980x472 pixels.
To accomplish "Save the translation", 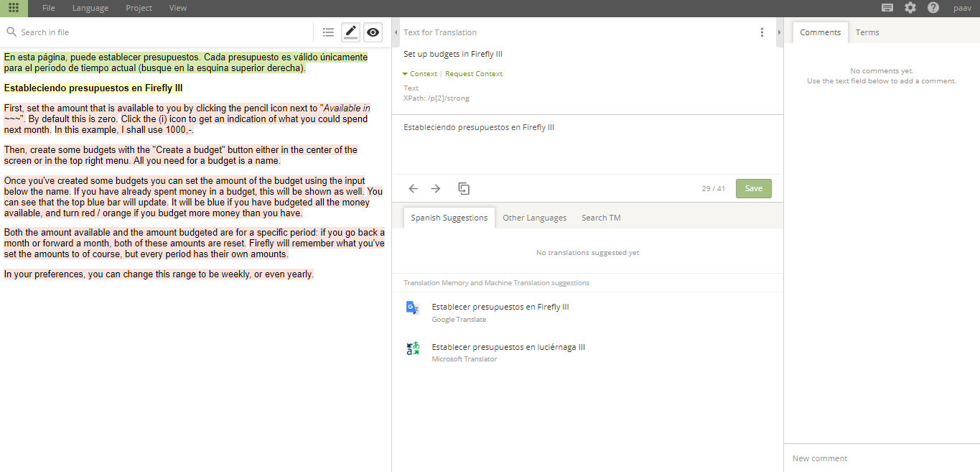I will (x=754, y=188).
